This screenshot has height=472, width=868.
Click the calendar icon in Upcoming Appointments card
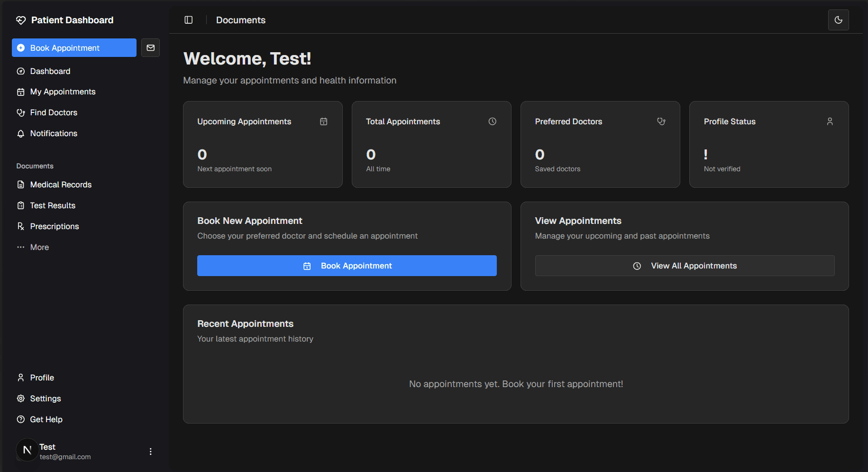pos(324,121)
